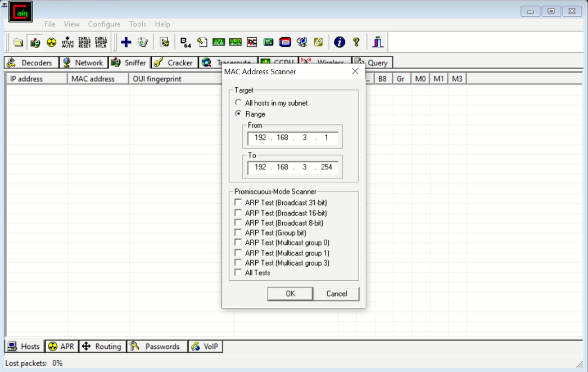The image size is (588, 372).
Task: Open the VoIP bottom tab
Action: (x=205, y=346)
